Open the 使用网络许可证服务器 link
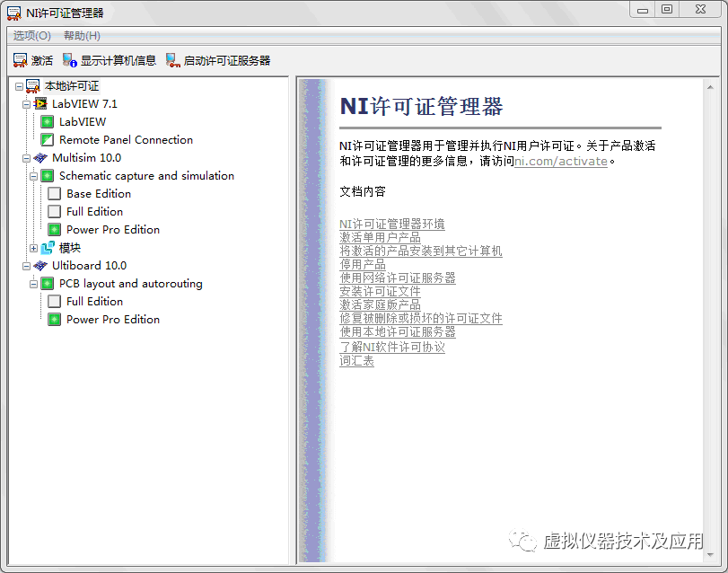This screenshot has height=573, width=728. (x=398, y=278)
